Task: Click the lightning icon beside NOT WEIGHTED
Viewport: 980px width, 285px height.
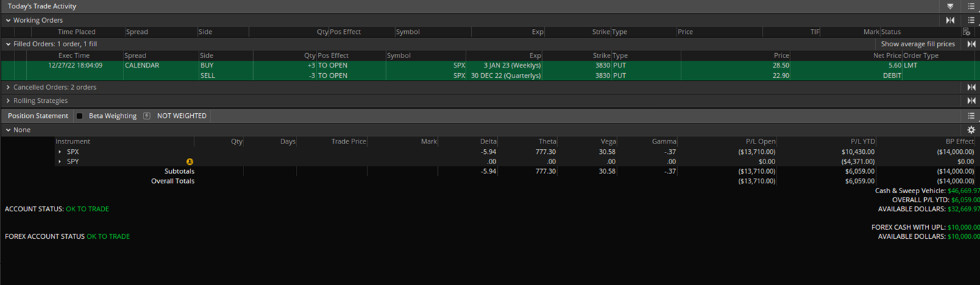Action: tap(147, 116)
